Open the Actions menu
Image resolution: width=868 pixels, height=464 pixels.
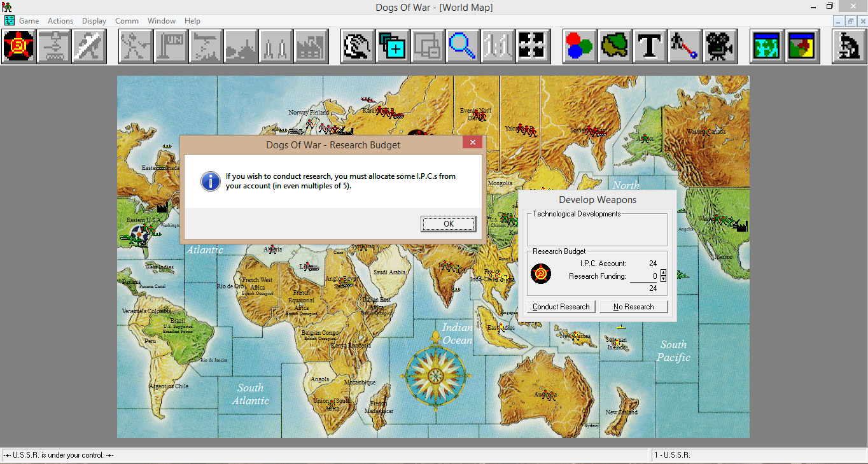(60, 21)
